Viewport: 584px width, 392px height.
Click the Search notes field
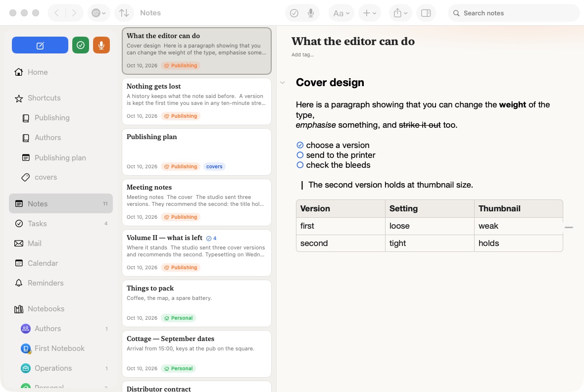pyautogui.click(x=514, y=13)
